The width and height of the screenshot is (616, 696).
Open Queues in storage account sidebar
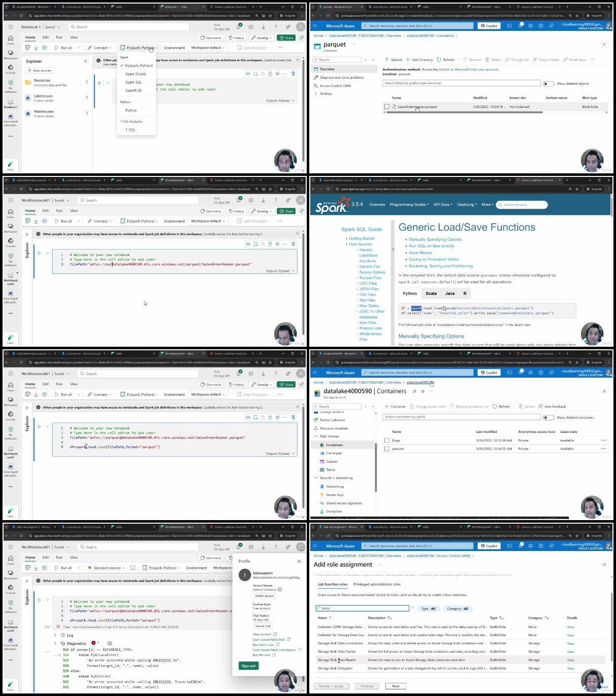(x=332, y=461)
